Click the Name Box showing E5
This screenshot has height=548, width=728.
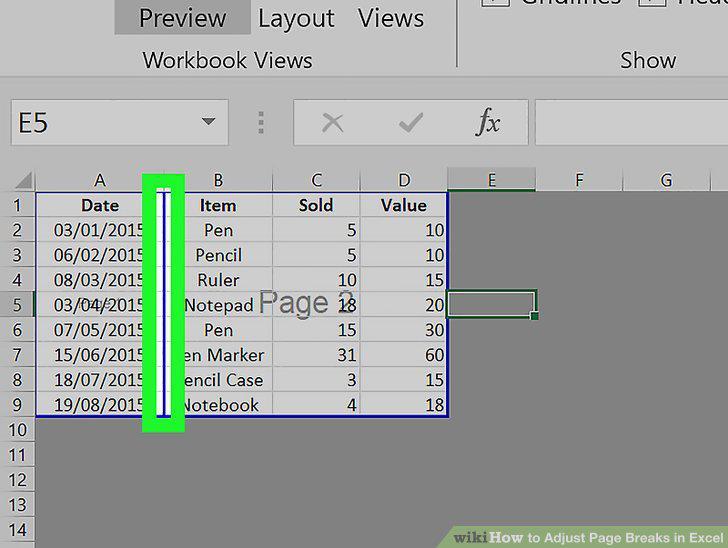pos(120,122)
